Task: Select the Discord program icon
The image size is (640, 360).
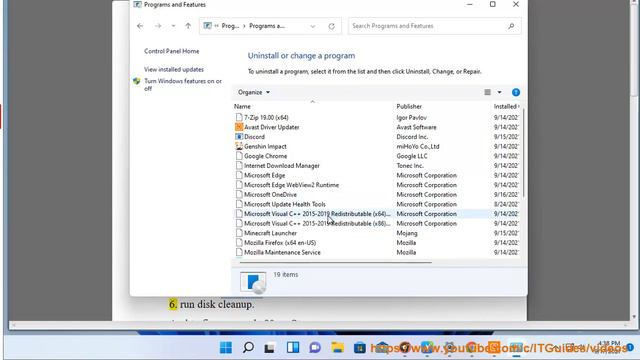Action: click(239, 137)
